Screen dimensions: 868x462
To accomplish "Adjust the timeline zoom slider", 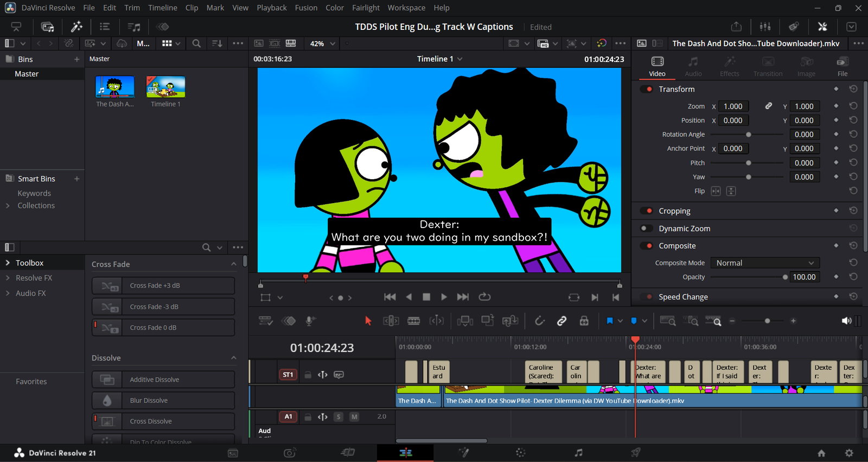I will [x=763, y=321].
